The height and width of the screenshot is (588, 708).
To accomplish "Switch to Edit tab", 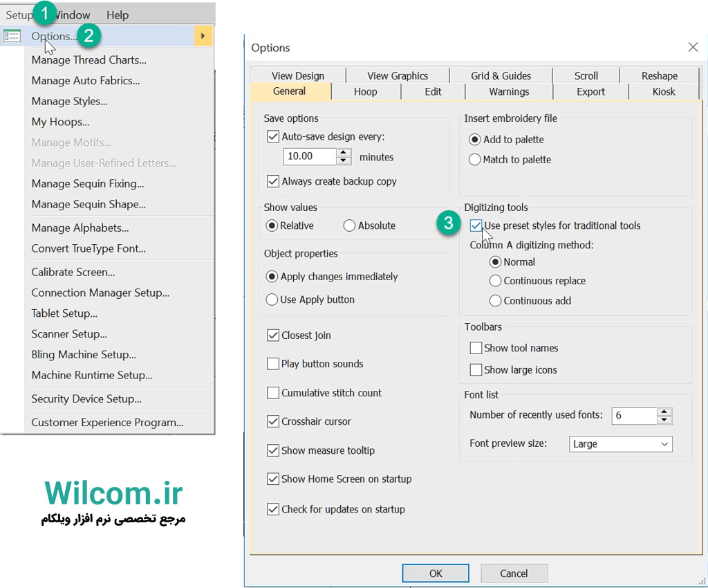I will (x=433, y=92).
